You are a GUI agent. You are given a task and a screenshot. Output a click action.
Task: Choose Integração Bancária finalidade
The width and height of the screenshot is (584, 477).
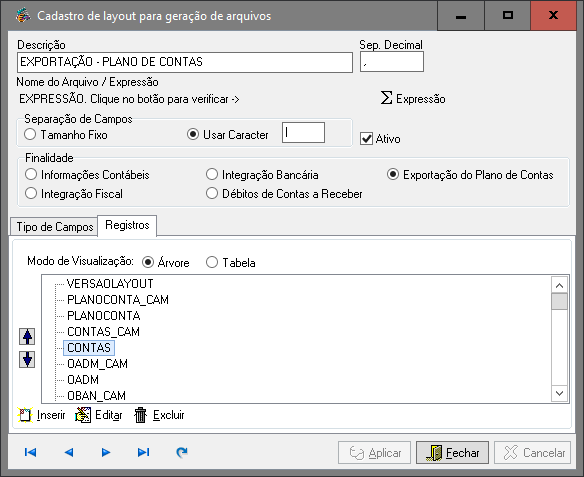click(x=212, y=174)
